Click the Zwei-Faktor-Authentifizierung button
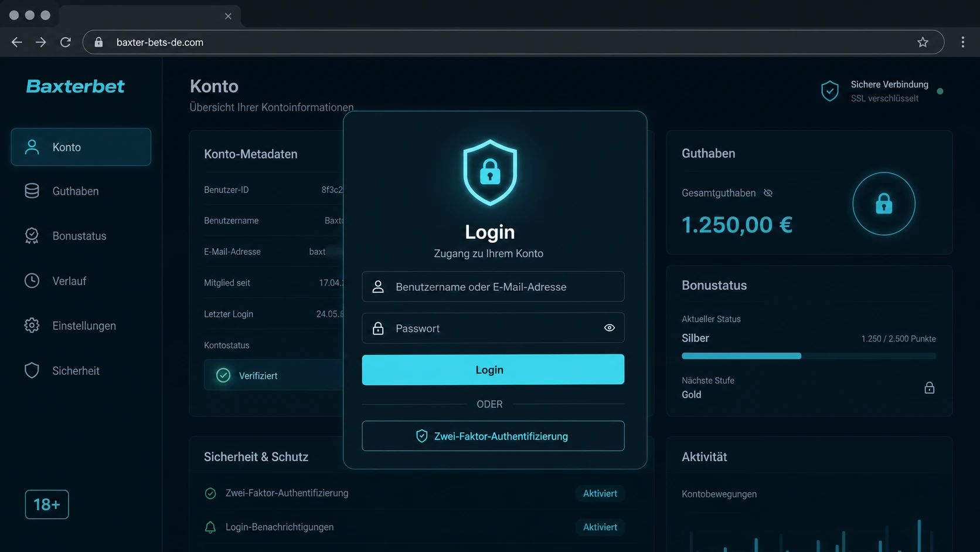This screenshot has width=980, height=552. [493, 436]
